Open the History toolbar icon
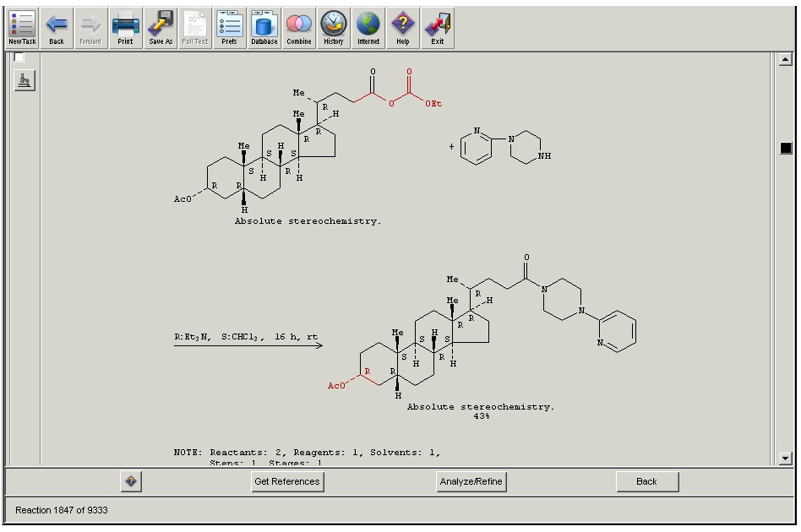 tap(334, 28)
